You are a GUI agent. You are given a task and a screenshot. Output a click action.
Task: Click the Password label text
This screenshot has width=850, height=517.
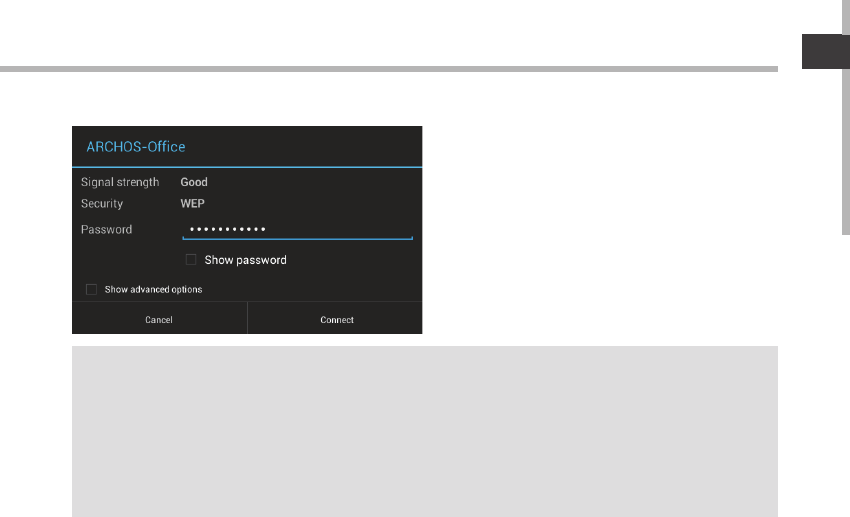(106, 230)
